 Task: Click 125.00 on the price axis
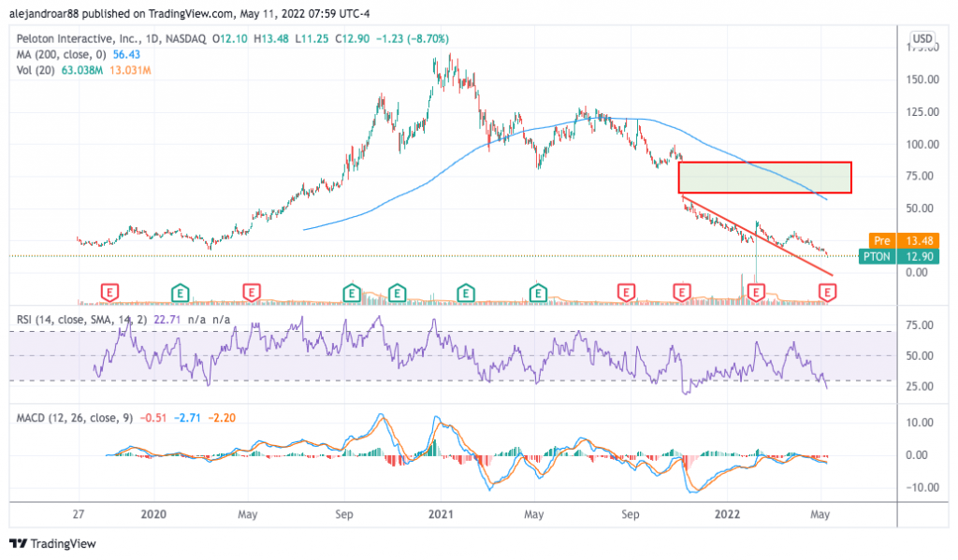click(x=922, y=112)
